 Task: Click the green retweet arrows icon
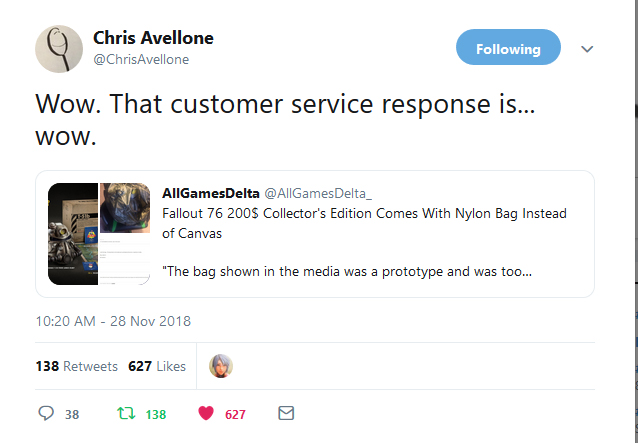tap(127, 413)
